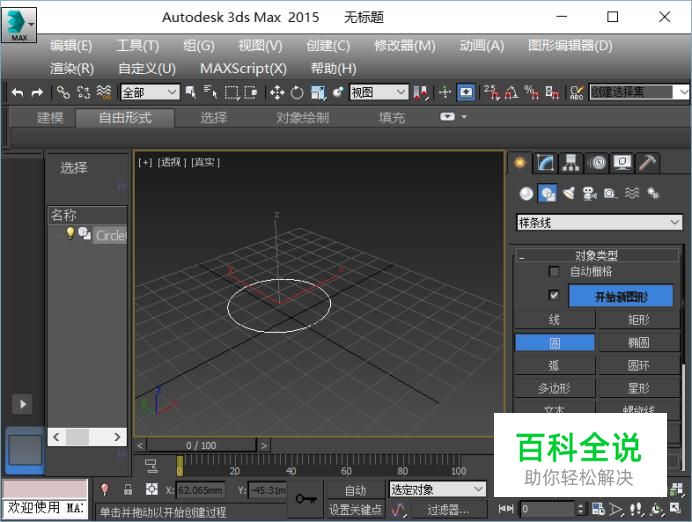Click the Select and Place icon

338,93
